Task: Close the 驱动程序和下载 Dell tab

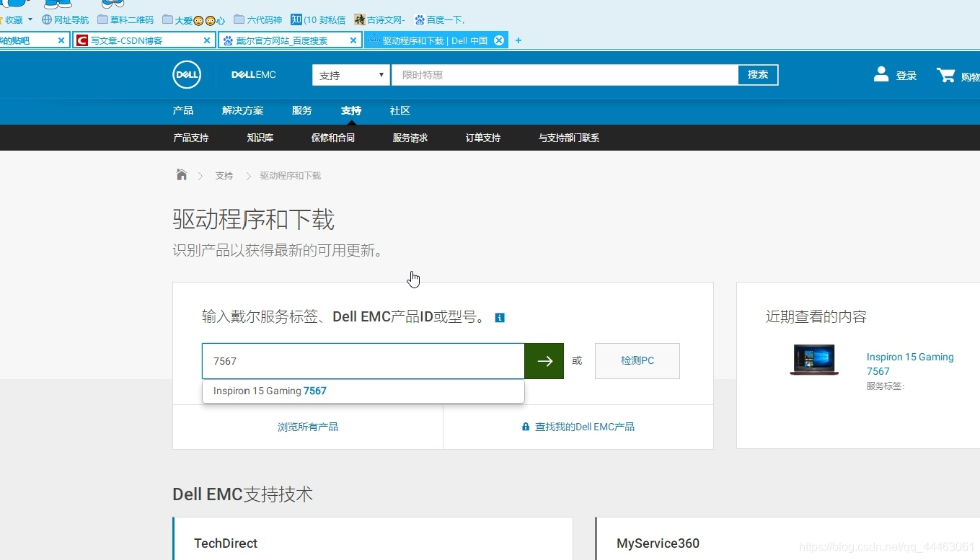Action: pyautogui.click(x=498, y=40)
